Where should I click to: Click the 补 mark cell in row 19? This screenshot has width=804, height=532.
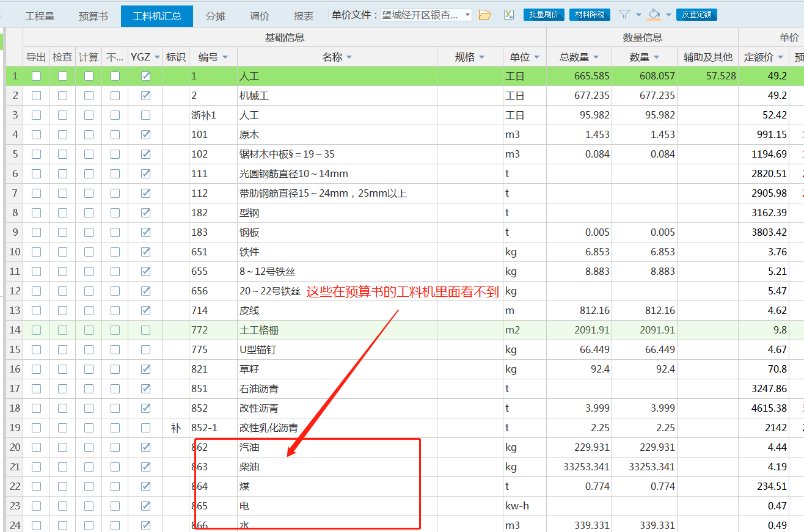point(176,428)
